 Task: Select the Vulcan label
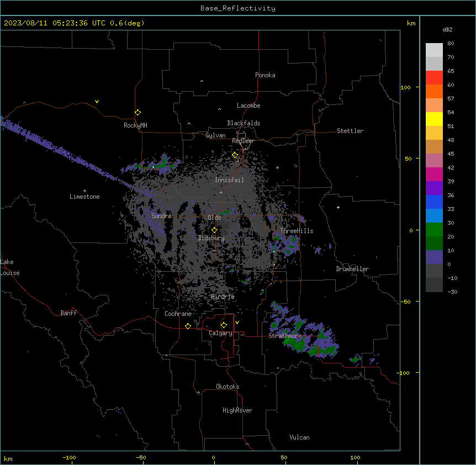[x=299, y=437]
